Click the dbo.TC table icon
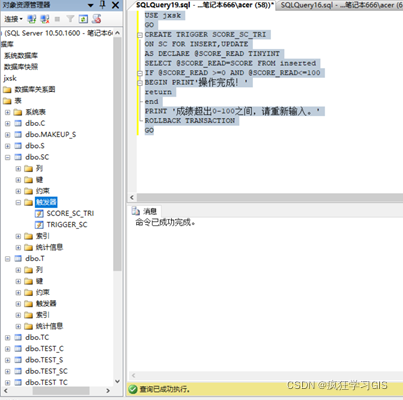Viewport: 403px width, 400px height. [x=18, y=338]
